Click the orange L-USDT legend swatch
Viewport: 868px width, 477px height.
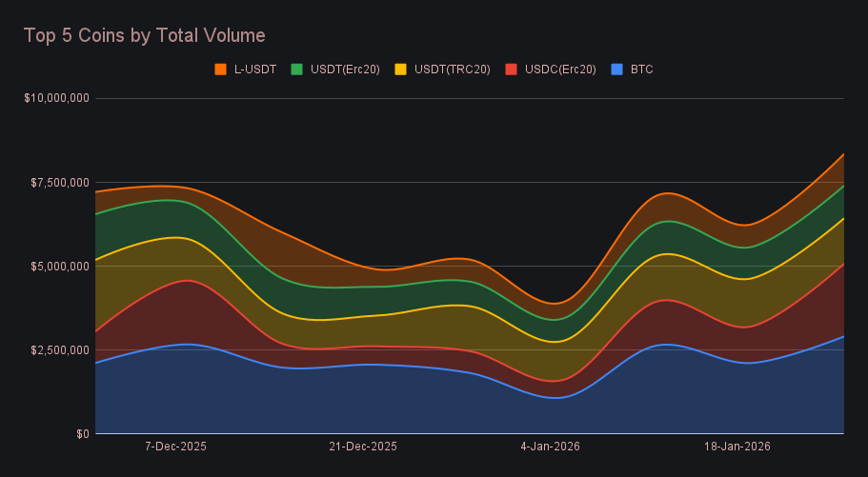(x=221, y=70)
